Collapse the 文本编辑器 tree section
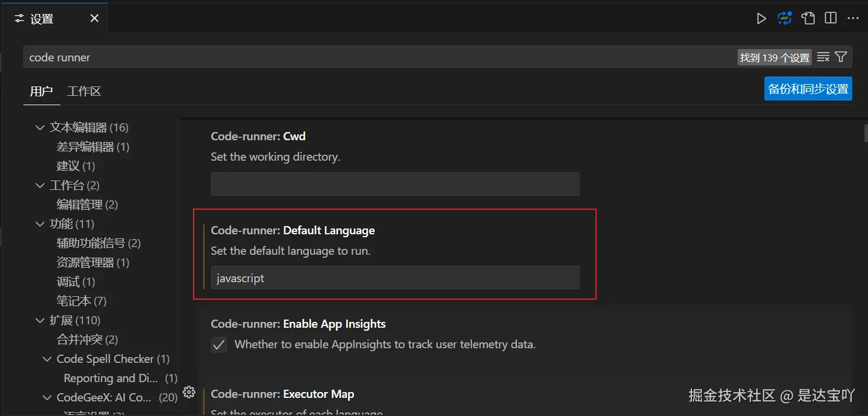 [x=40, y=127]
